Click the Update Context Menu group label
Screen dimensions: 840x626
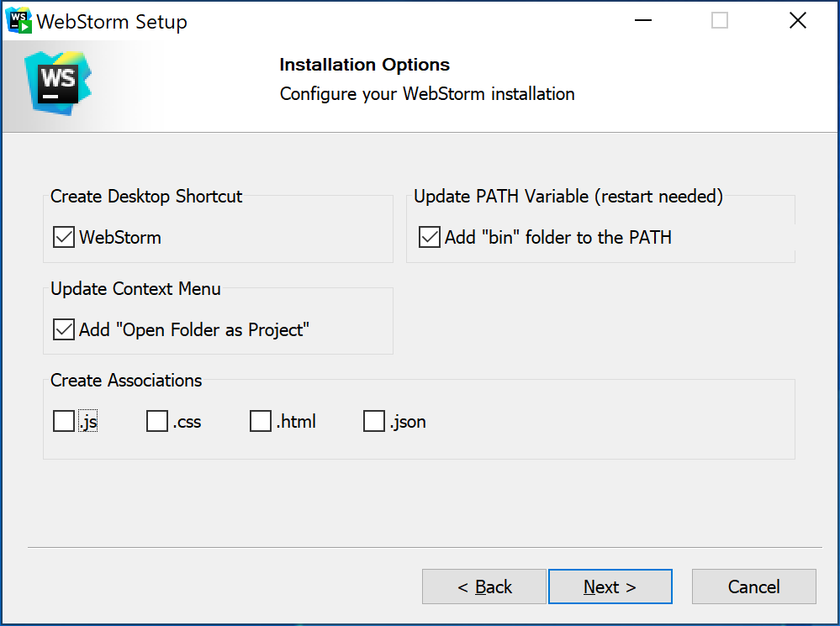click(135, 288)
